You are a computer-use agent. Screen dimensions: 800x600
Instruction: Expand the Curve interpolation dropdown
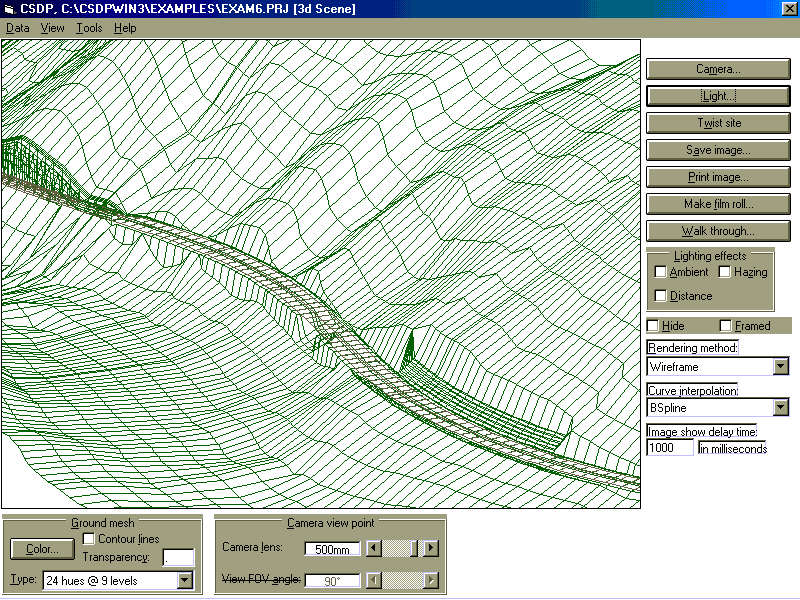tap(781, 408)
